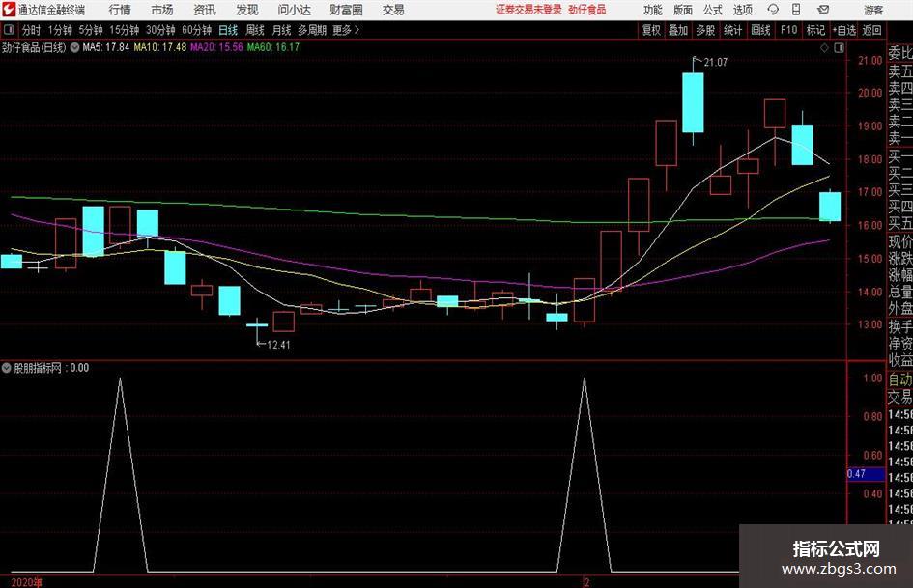Click the 标记 mark button
The height and width of the screenshot is (588, 913).
815,30
